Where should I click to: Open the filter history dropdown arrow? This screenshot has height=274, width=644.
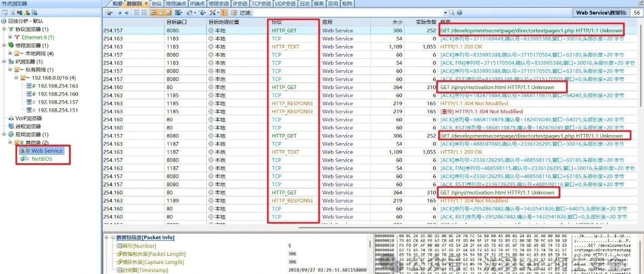point(445,13)
